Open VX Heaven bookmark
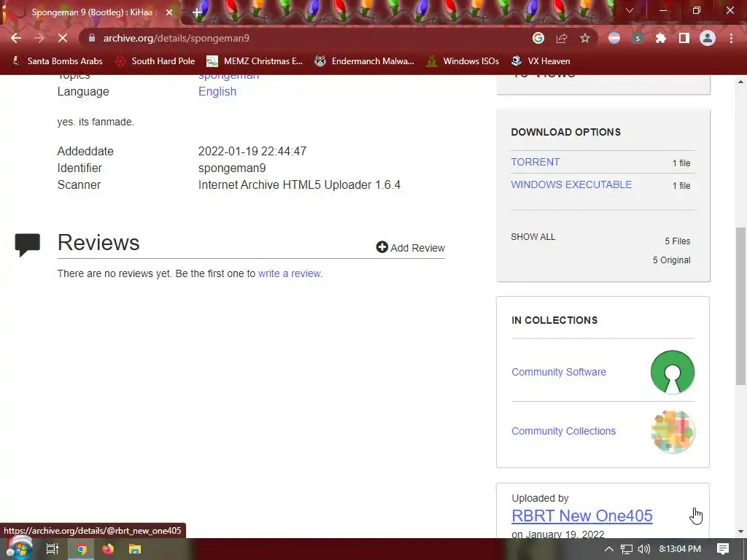The image size is (747, 560). click(x=541, y=61)
